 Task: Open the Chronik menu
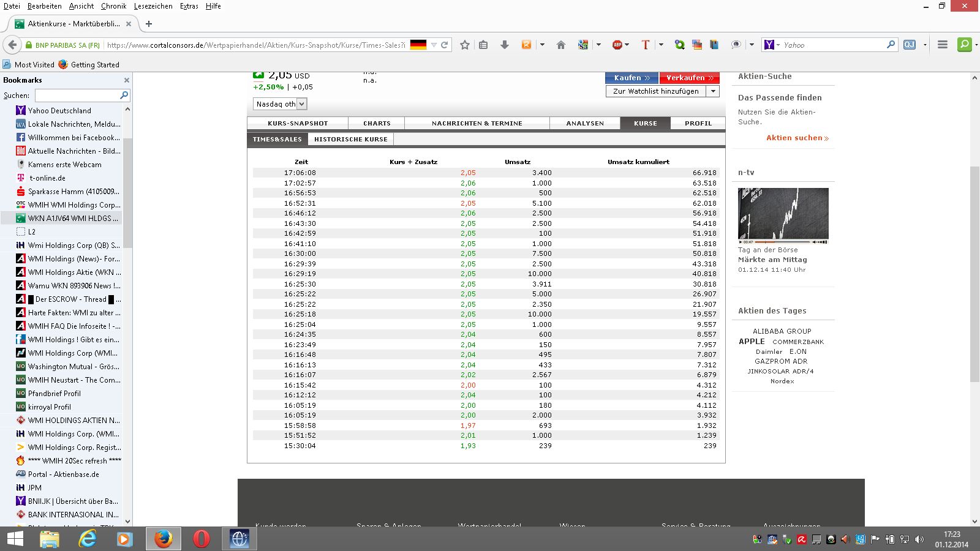click(113, 6)
